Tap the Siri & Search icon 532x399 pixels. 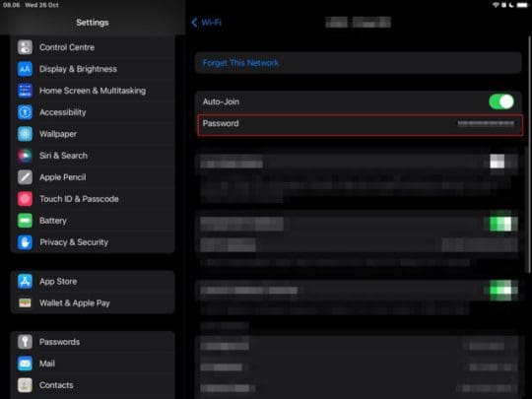25,156
